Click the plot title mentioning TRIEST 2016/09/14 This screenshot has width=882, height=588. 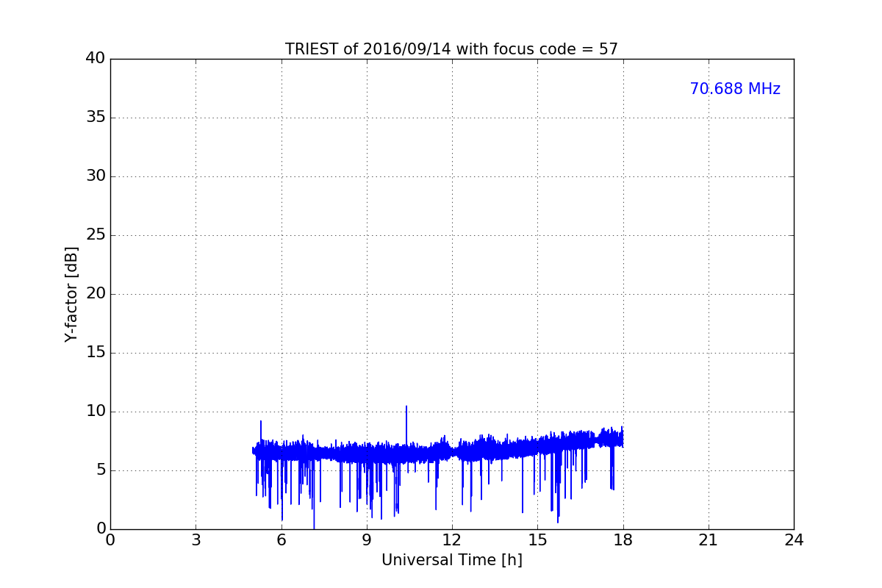(451, 49)
